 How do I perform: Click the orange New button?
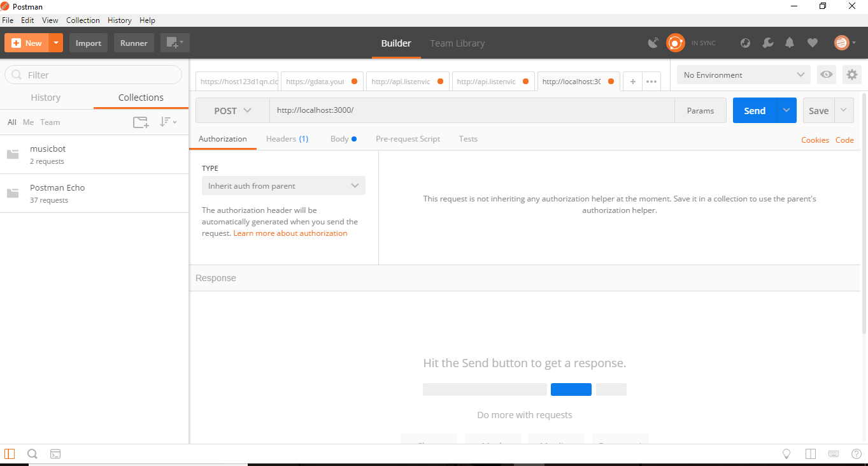pos(27,43)
